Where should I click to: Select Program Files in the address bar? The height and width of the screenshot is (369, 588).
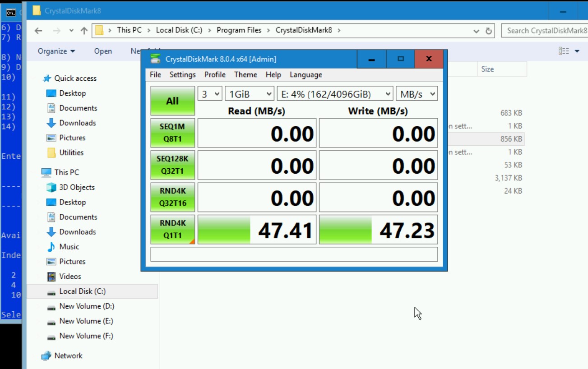(x=239, y=30)
